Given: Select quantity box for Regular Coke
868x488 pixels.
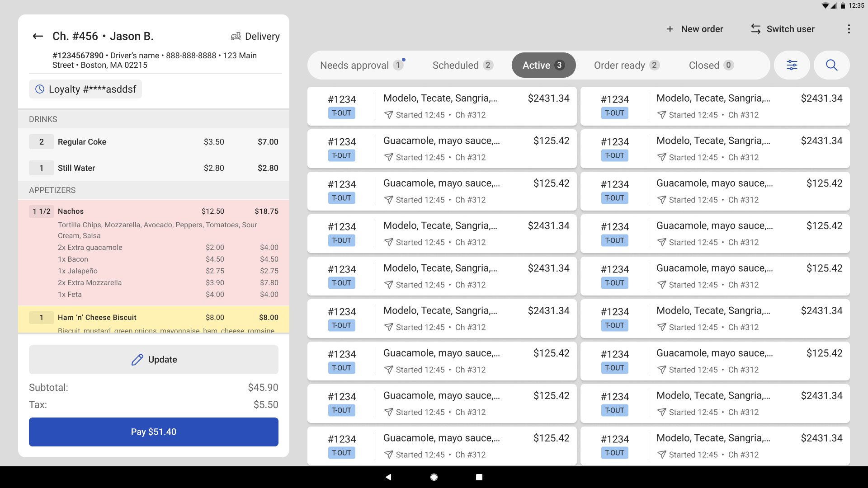Looking at the screenshot, I should 42,142.
